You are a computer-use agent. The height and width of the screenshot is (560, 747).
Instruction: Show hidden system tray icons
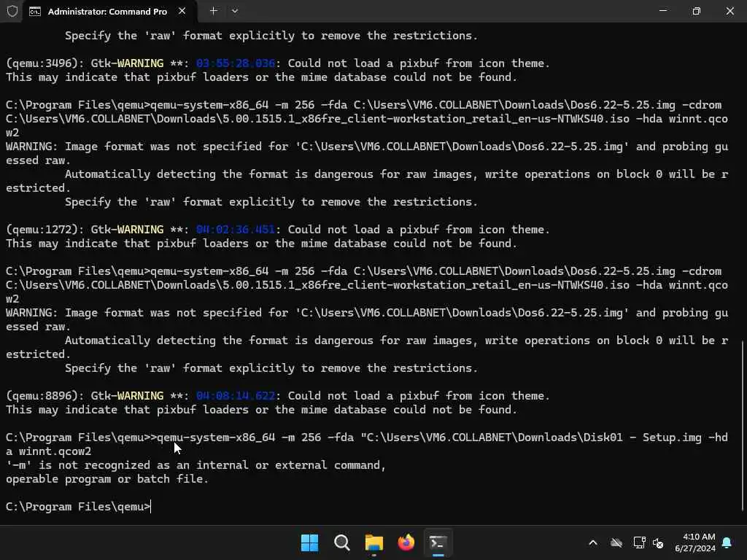[x=593, y=542]
